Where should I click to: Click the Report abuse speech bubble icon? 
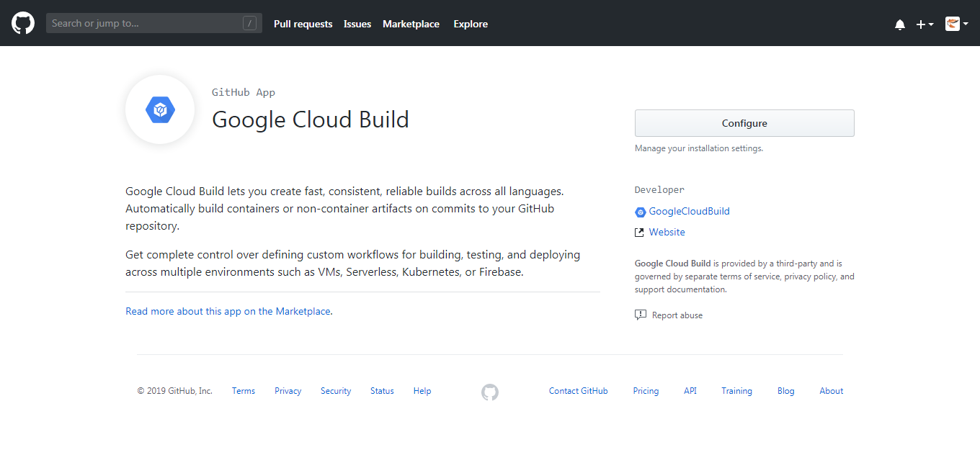tap(641, 315)
